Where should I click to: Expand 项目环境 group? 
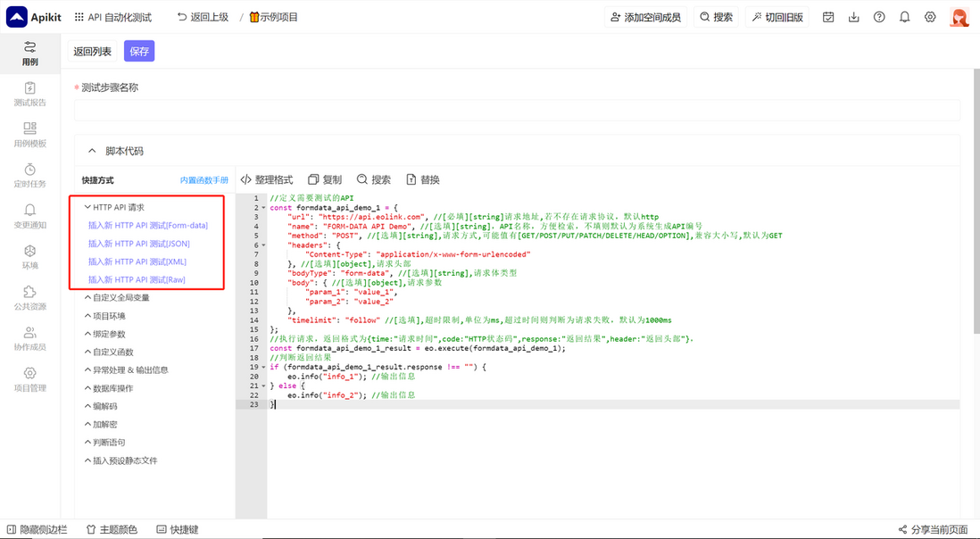(105, 316)
